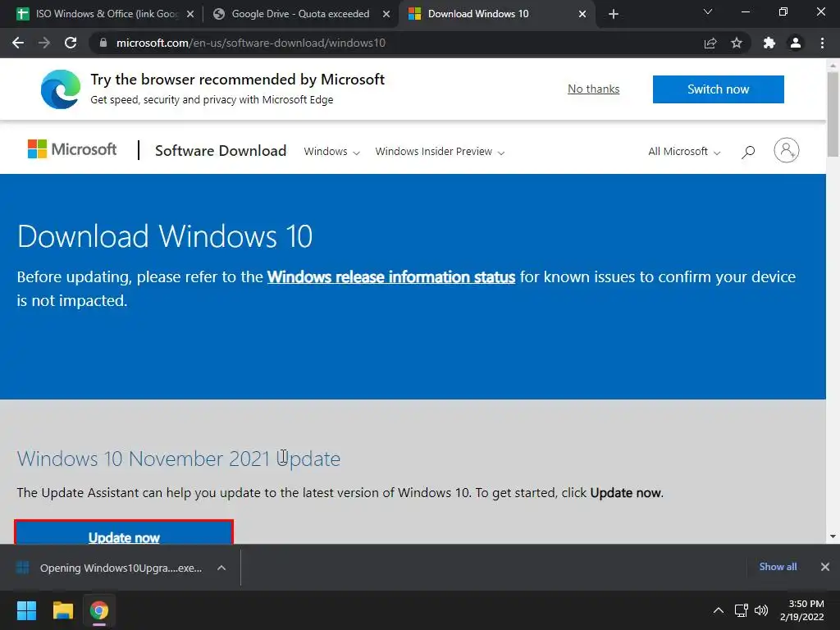Switch to Google Drive - Quota exceeded tab
840x630 pixels.
point(300,14)
